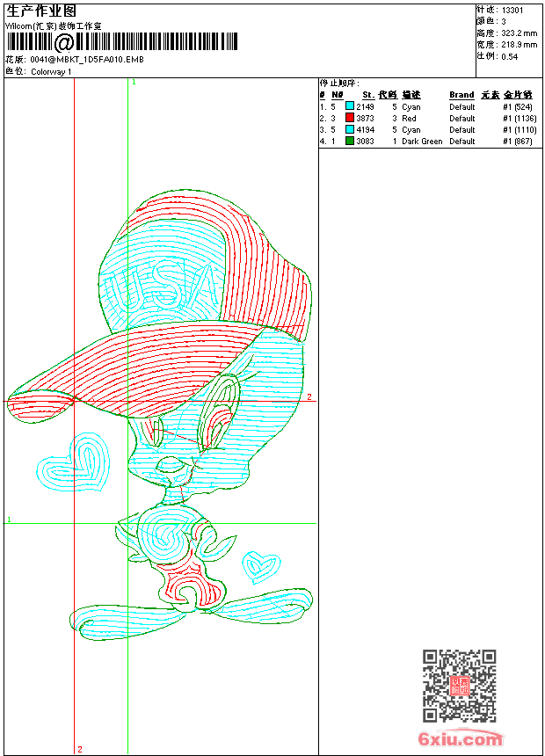Select the red swatch in the Red row

(350, 118)
